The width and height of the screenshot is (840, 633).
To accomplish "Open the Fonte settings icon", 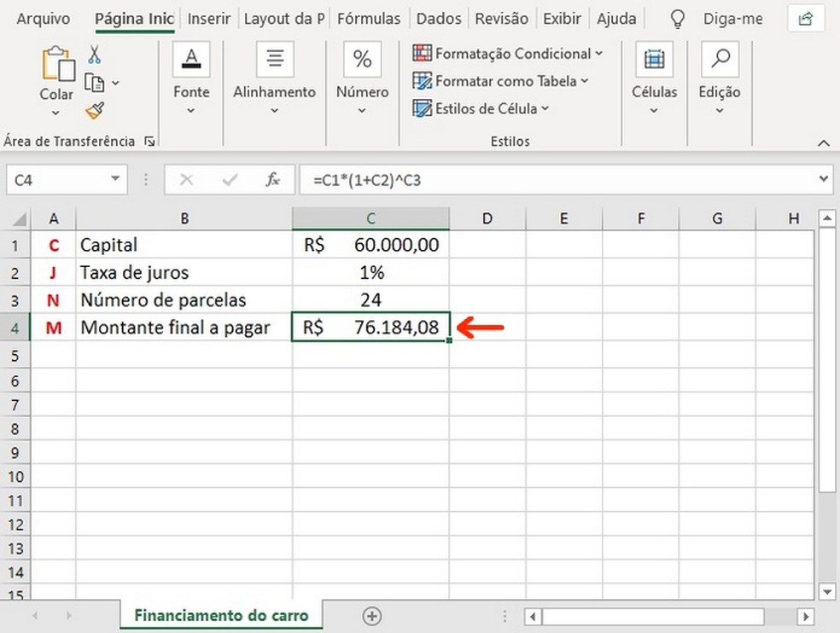I will [x=190, y=59].
